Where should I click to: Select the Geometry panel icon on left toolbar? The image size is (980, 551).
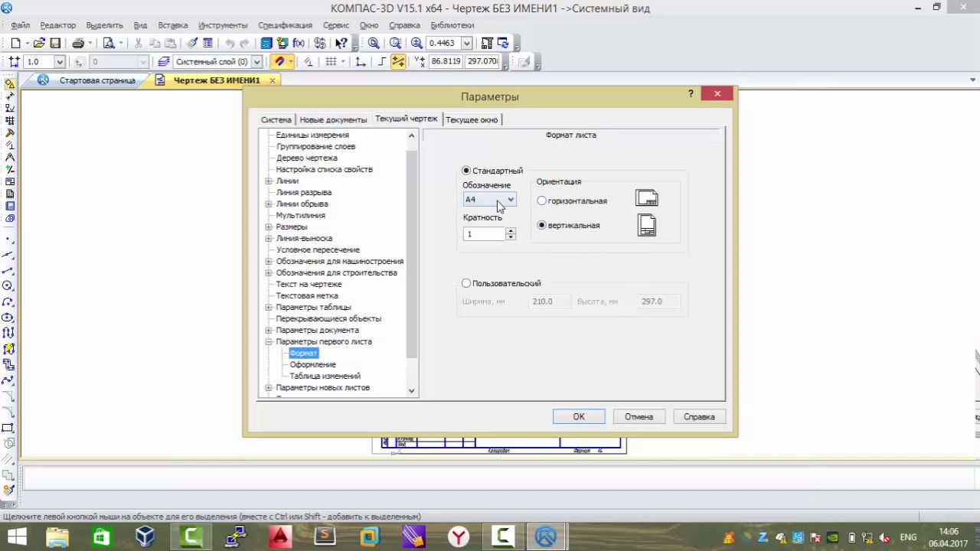pyautogui.click(x=9, y=84)
